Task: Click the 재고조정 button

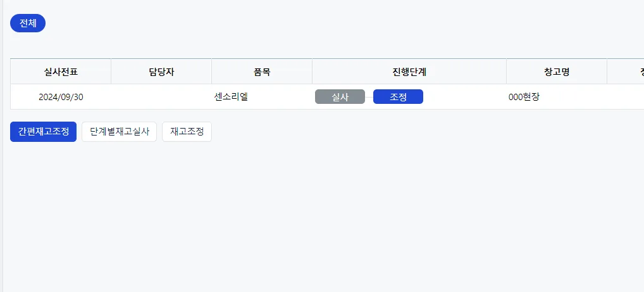Action: pyautogui.click(x=187, y=132)
